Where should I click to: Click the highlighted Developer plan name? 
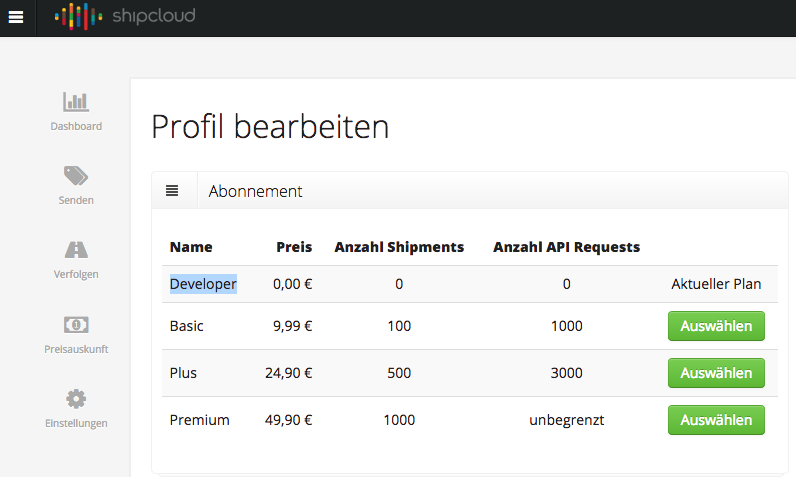[x=203, y=284]
